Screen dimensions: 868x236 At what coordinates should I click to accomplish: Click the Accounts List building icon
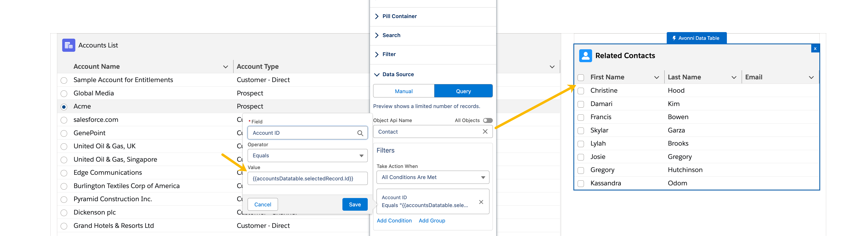[x=68, y=45]
